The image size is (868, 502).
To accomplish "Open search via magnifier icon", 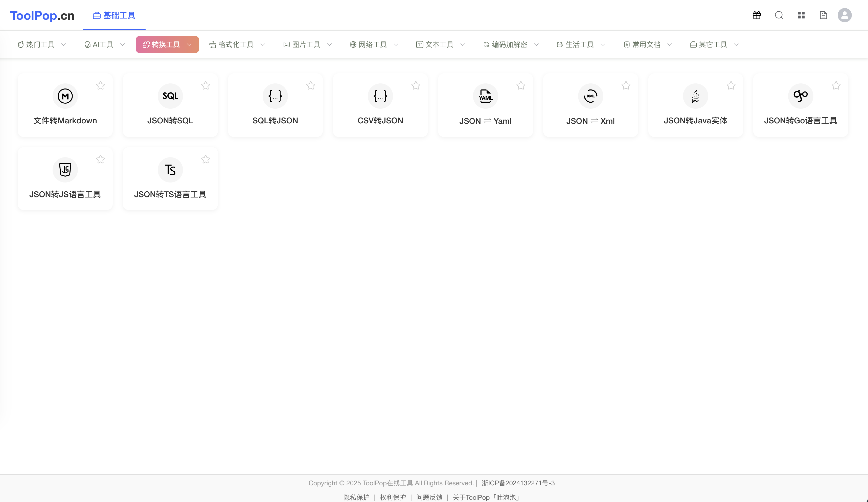I will coord(779,15).
